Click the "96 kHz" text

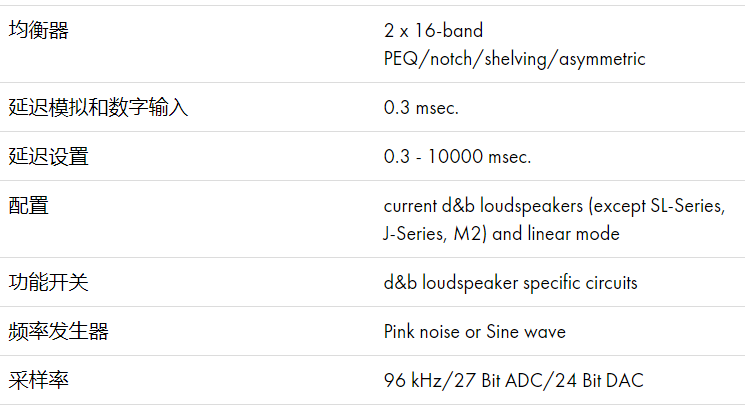pos(412,381)
